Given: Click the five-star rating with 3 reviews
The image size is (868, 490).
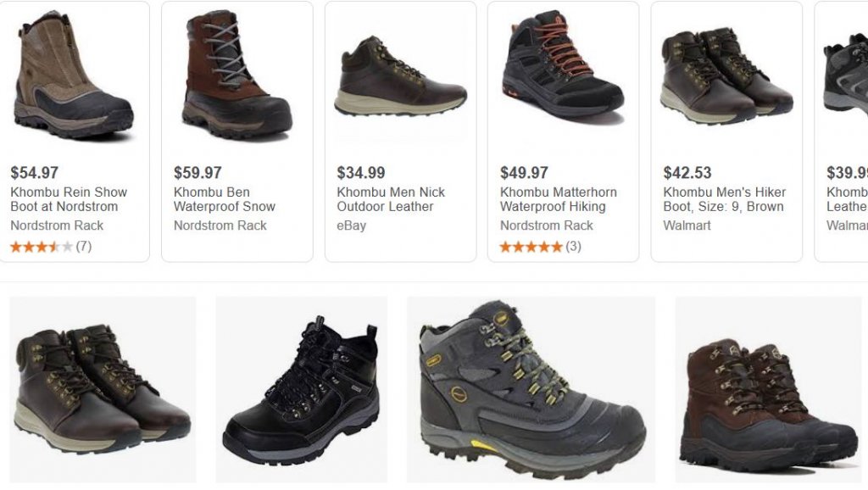Looking at the screenshot, I should [540, 247].
